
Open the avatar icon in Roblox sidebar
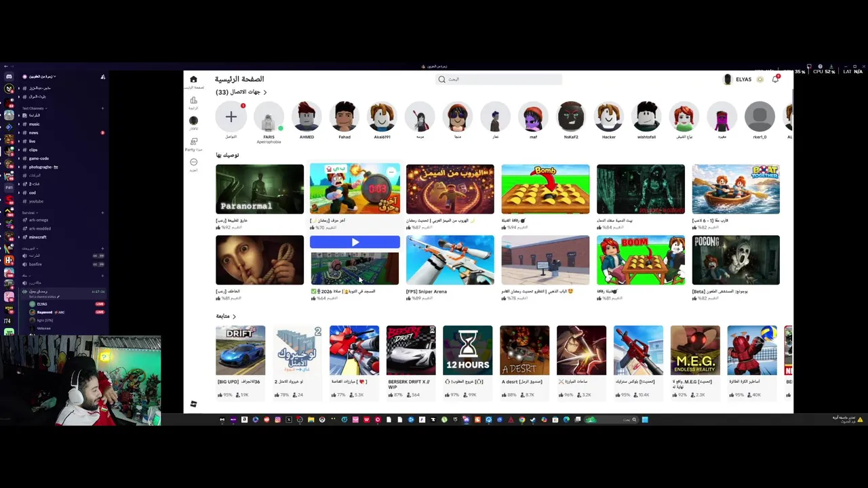193,121
